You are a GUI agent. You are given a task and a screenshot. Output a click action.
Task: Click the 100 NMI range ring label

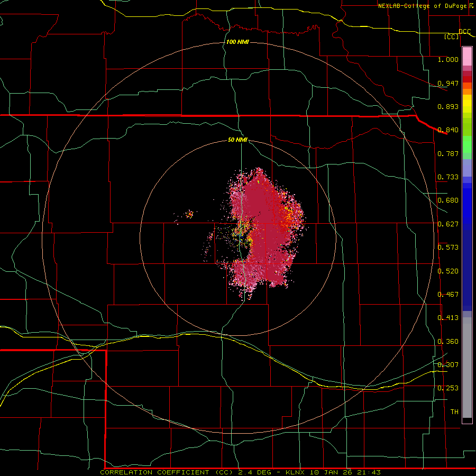click(237, 42)
